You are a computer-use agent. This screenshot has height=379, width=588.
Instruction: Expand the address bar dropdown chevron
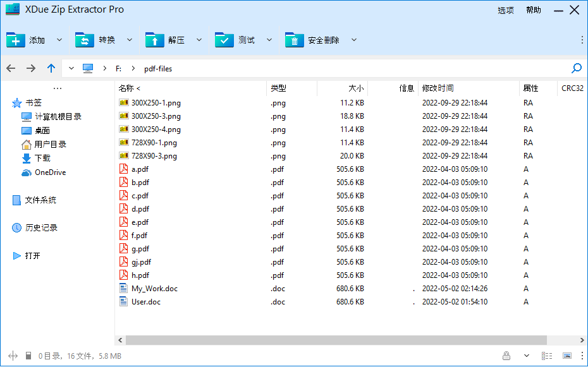(x=71, y=68)
